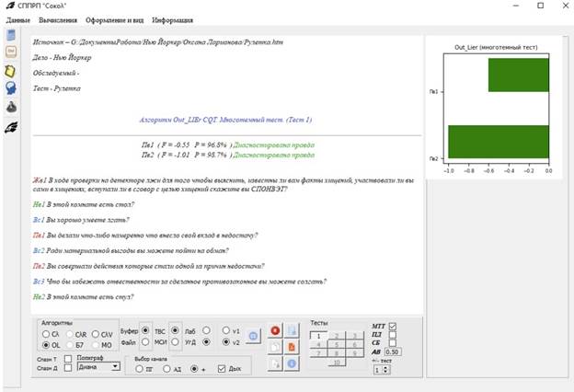This screenshot has width=574, height=392.
Task: Click the yellow notepad icon in sidebar
Action: (x=11, y=70)
